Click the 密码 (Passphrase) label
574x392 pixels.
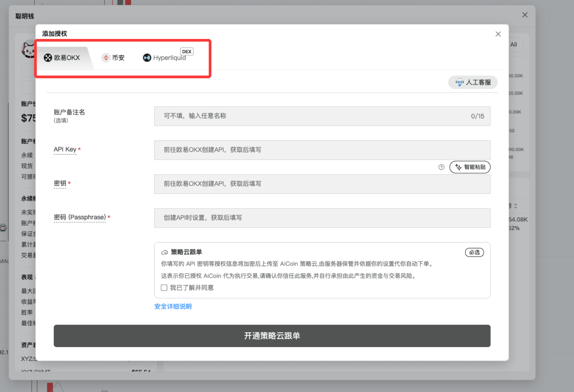80,217
